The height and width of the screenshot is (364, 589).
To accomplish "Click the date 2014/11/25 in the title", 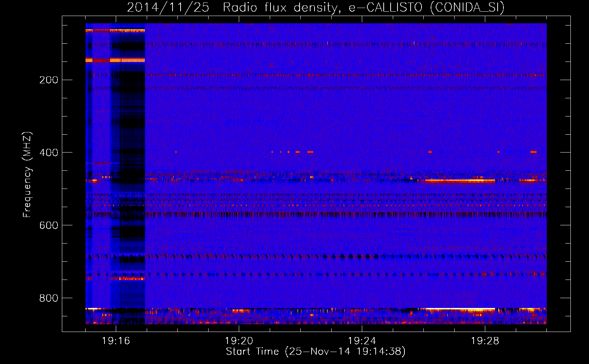I will [168, 8].
